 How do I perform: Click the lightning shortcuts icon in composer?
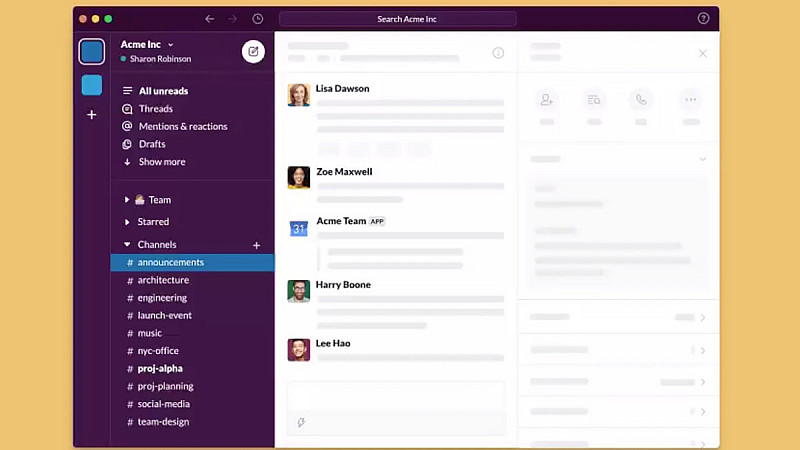[x=301, y=422]
